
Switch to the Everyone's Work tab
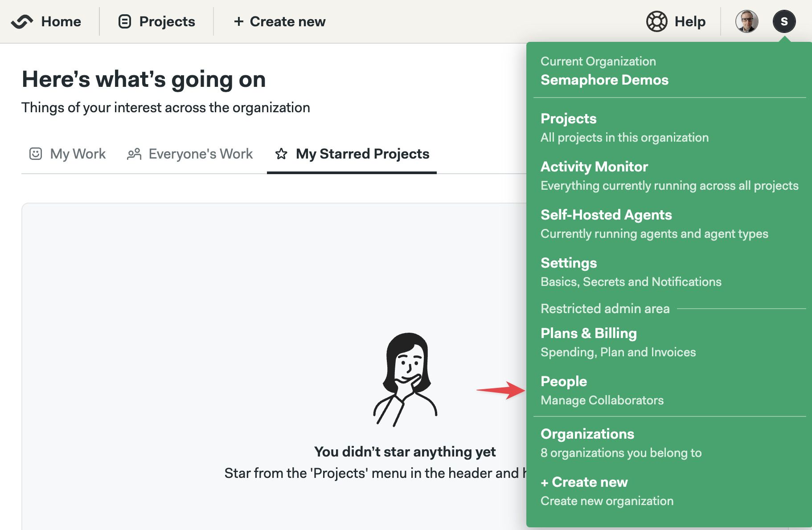point(190,154)
